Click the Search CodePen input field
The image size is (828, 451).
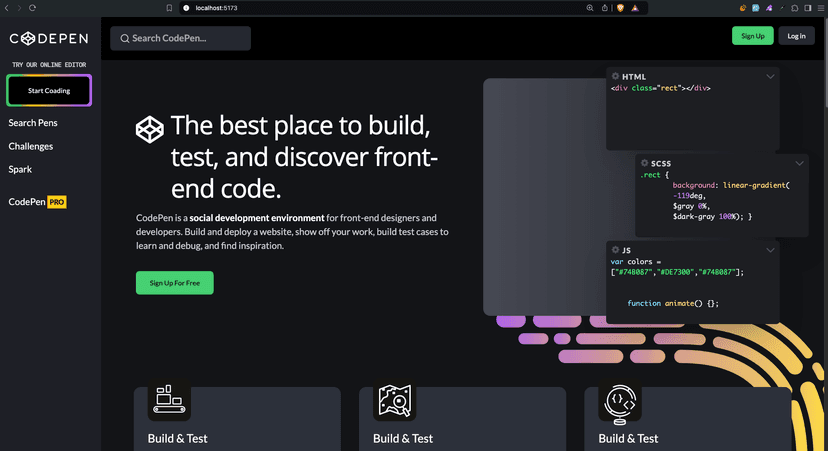(x=181, y=39)
